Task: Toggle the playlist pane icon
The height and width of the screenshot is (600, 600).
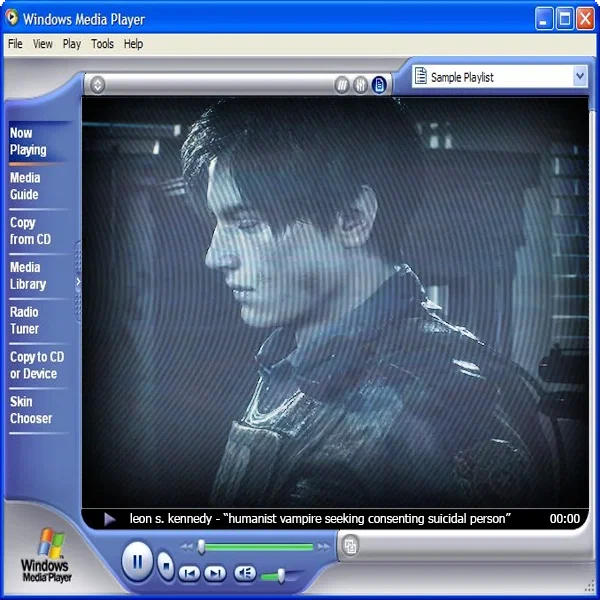Action: pos(379,85)
